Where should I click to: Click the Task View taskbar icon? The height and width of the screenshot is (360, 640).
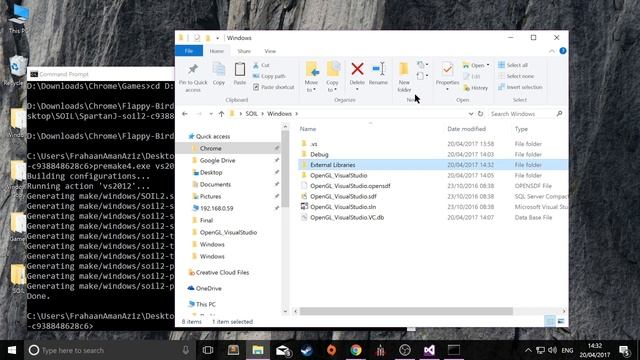208,350
